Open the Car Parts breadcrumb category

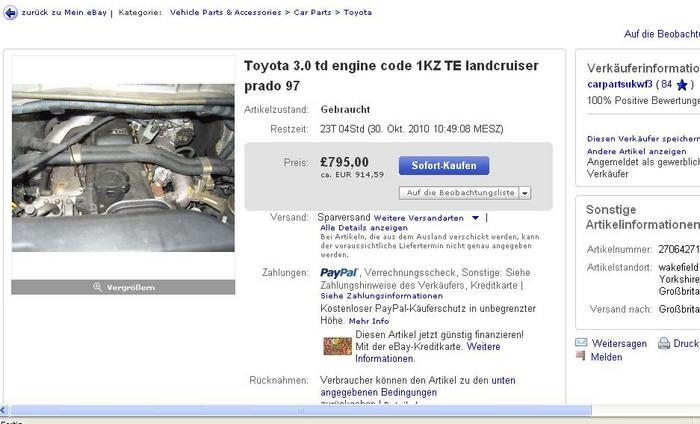click(312, 12)
